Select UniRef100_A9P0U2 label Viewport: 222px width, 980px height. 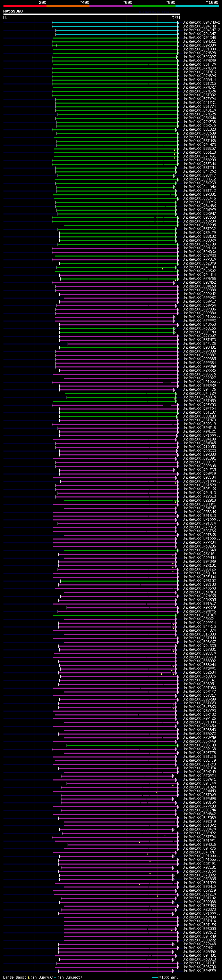coord(199,294)
